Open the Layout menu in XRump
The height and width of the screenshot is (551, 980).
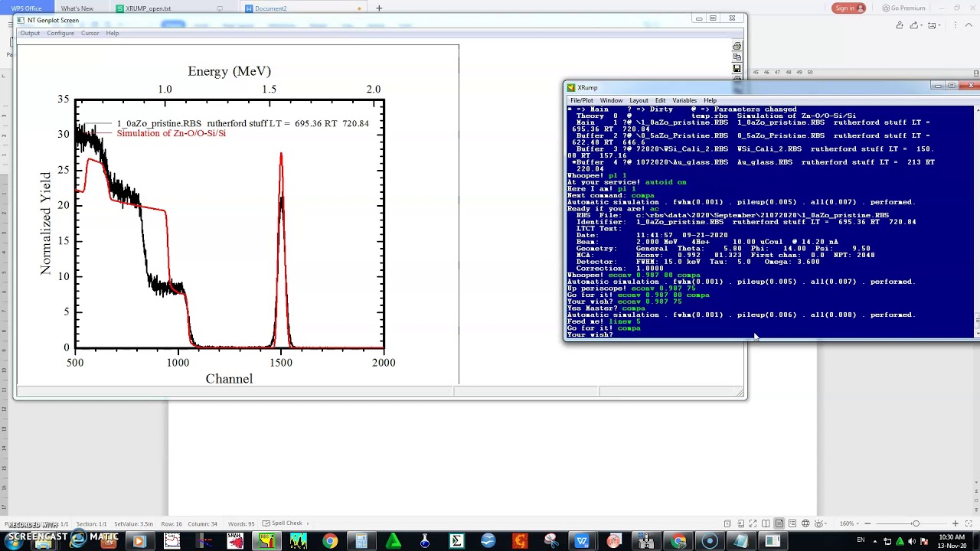[x=639, y=100]
